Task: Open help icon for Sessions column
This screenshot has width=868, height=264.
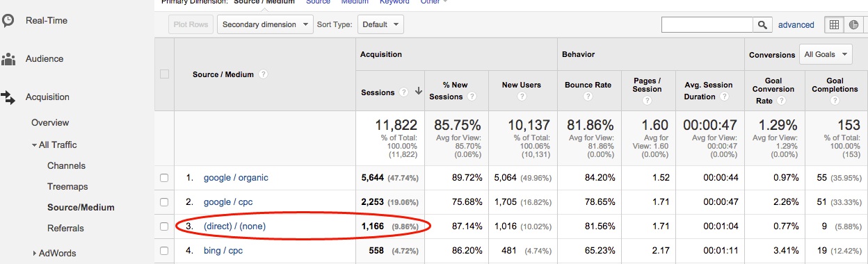Action: [403, 92]
